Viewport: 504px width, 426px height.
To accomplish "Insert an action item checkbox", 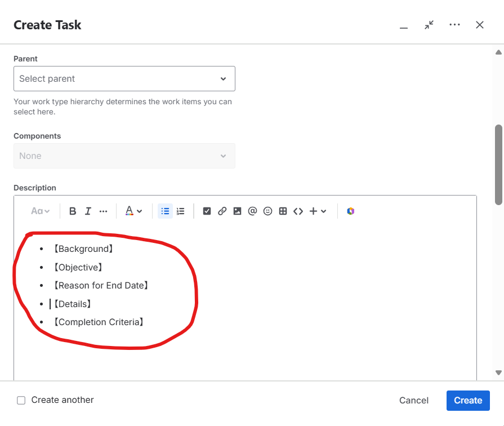I will tap(207, 211).
